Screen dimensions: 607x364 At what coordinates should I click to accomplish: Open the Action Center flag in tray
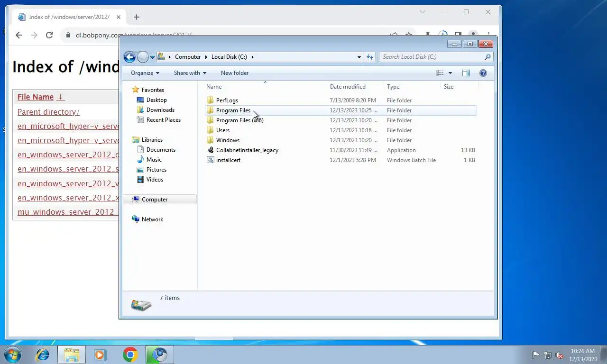536,355
